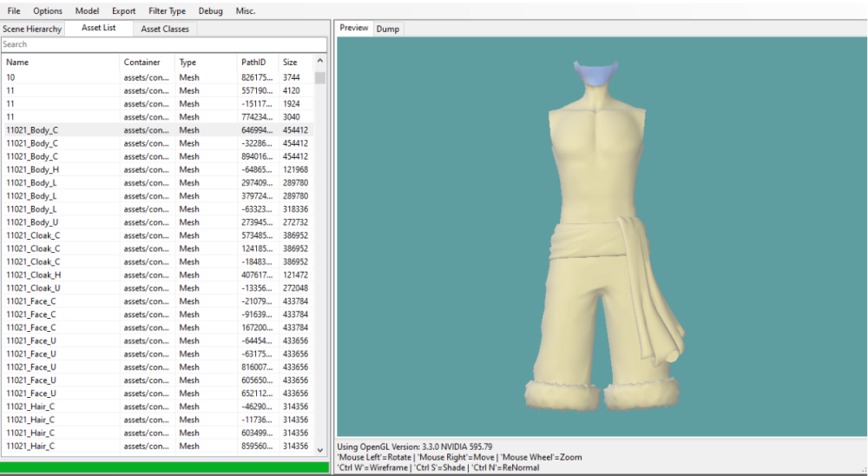Switch to the Scene Hierarchy tab
Screen dimensions: 868x476
coord(32,29)
